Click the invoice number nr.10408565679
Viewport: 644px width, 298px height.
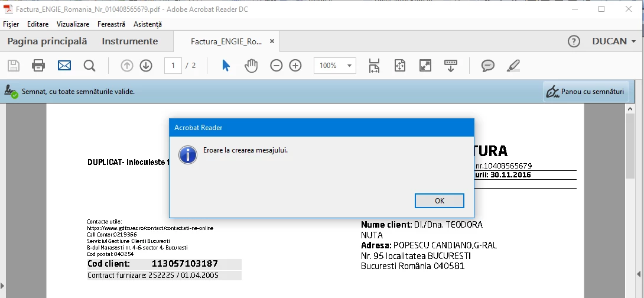click(x=503, y=166)
